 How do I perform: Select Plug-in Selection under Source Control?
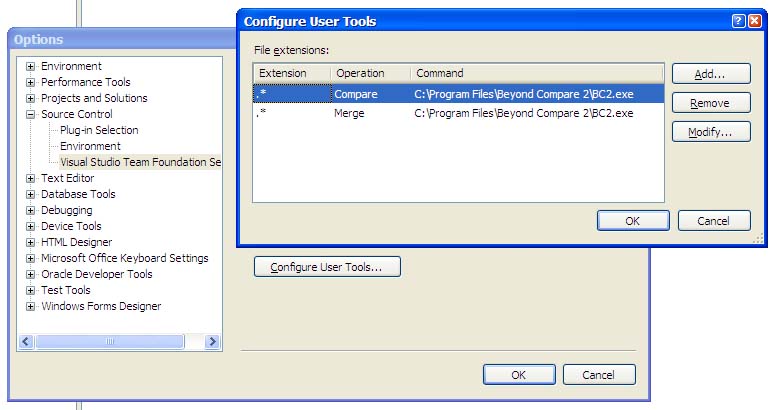[x=99, y=130]
